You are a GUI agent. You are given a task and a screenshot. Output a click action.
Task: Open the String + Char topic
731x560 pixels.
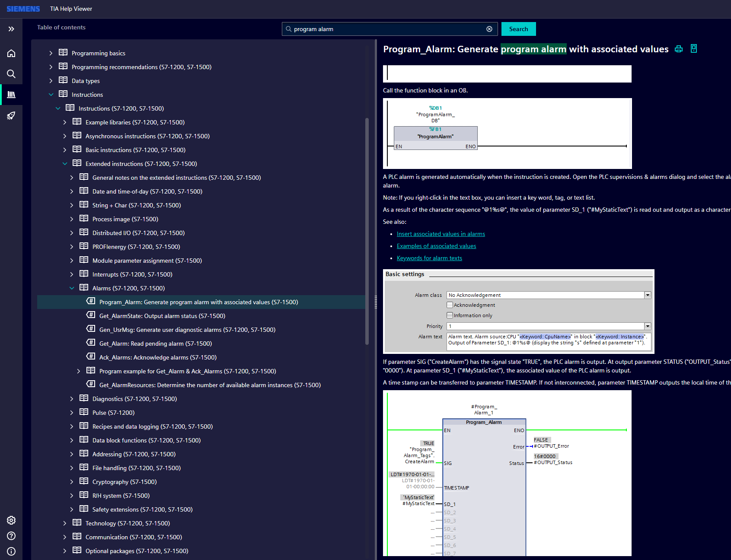tap(137, 205)
